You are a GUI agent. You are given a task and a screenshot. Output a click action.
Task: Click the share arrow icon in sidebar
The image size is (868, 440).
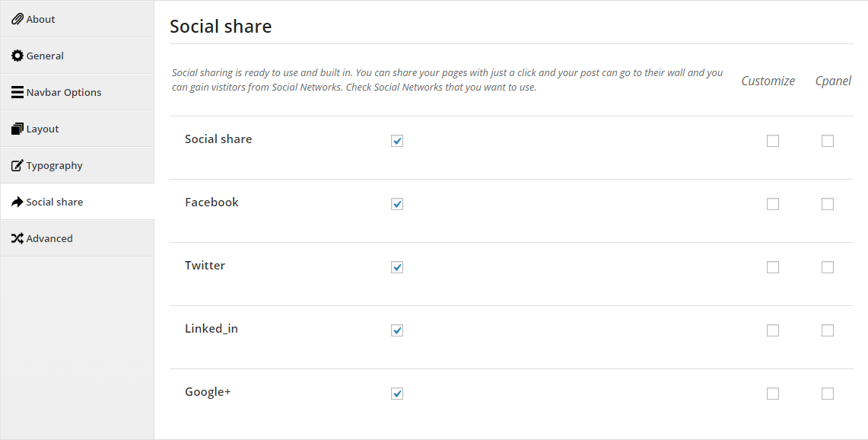17,202
